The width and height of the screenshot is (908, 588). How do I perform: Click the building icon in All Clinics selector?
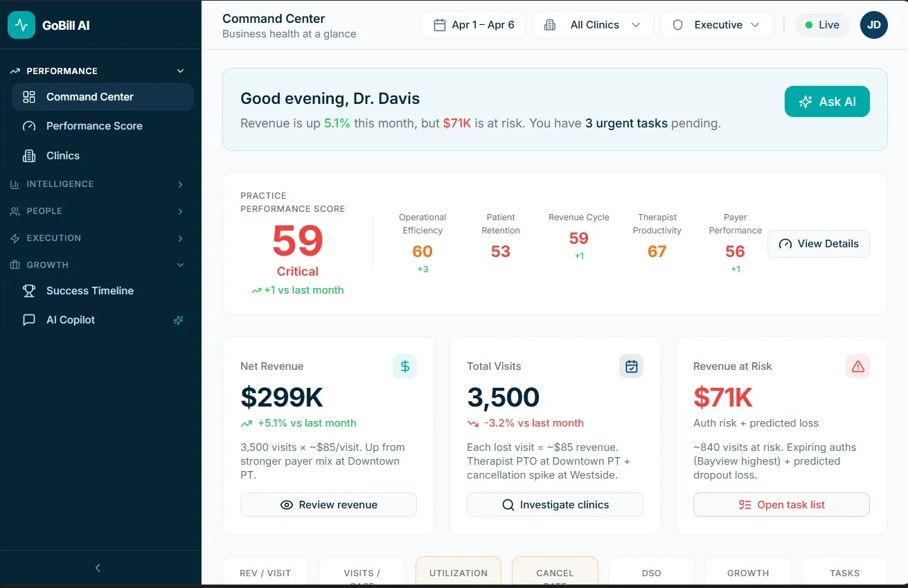(x=550, y=25)
